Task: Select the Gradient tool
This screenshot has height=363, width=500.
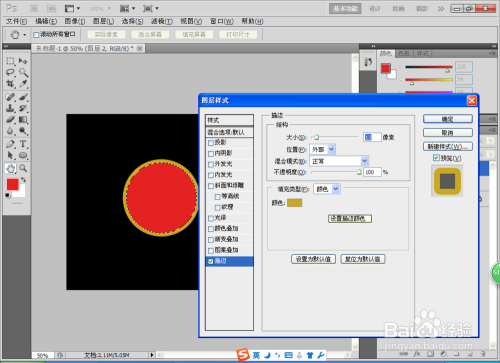Action: coord(23,120)
